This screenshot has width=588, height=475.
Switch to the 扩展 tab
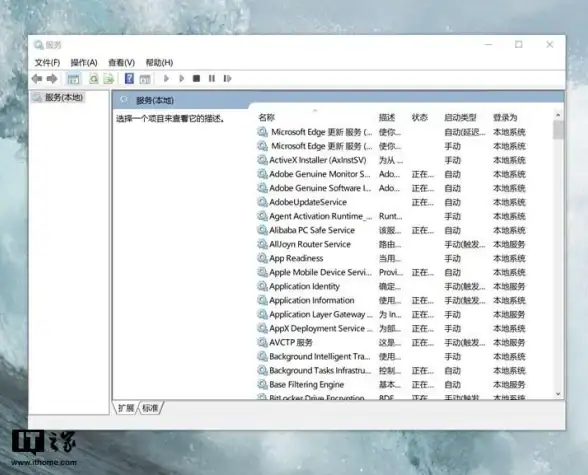click(126, 408)
